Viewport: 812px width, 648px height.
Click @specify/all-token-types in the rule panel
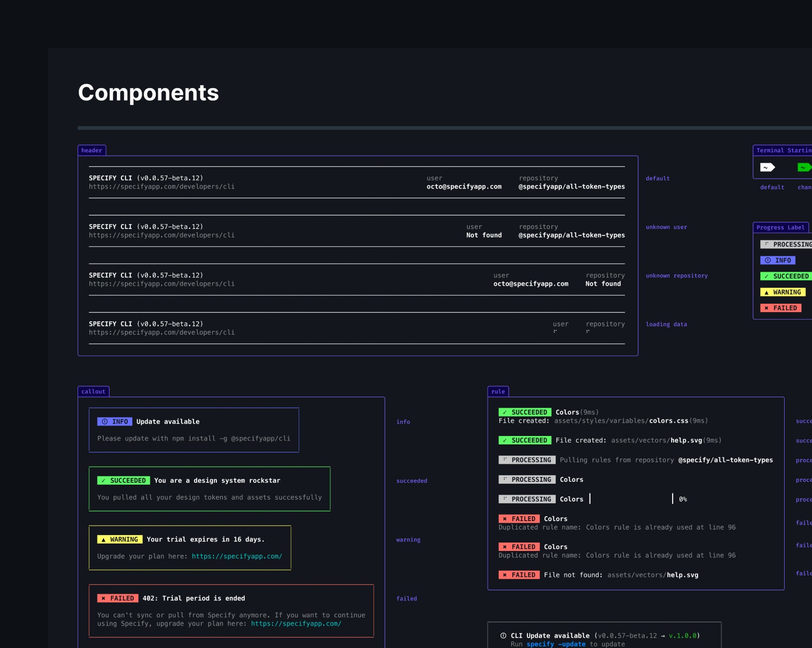(x=725, y=460)
